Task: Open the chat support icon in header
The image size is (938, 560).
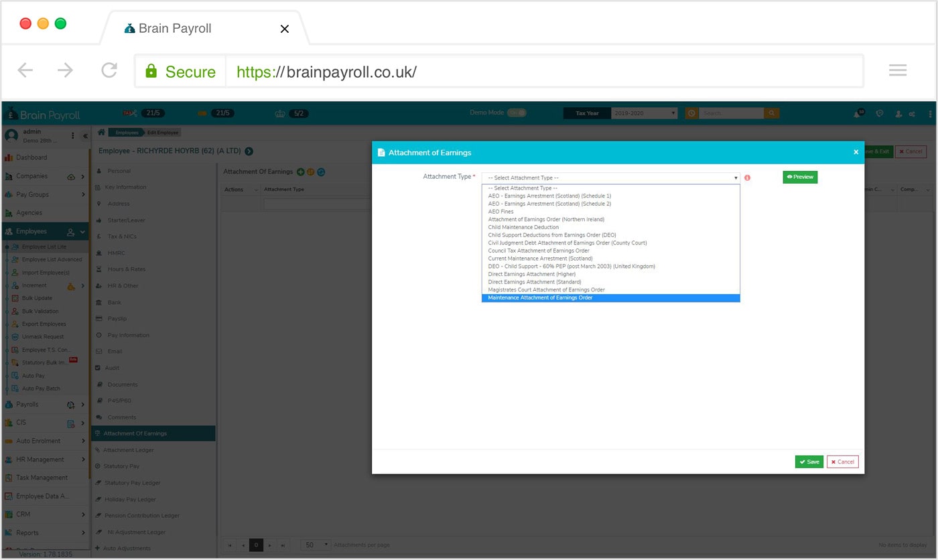Action: coord(880,114)
